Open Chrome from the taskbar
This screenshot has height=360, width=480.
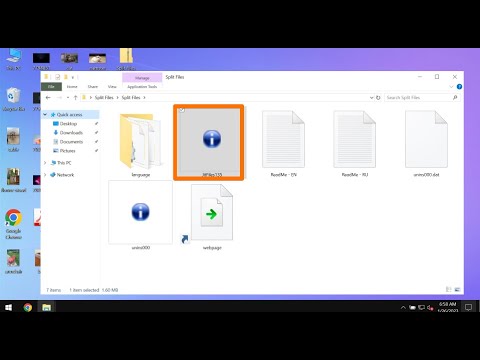(28, 307)
